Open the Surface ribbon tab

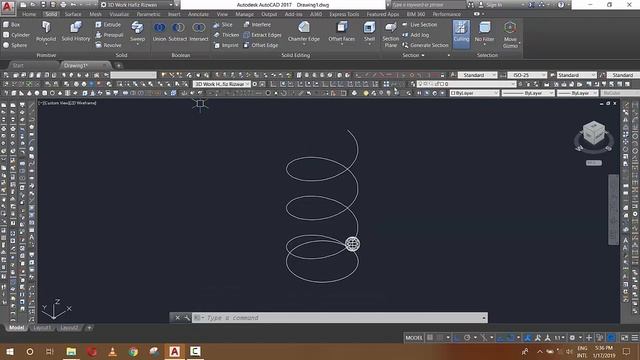point(73,14)
